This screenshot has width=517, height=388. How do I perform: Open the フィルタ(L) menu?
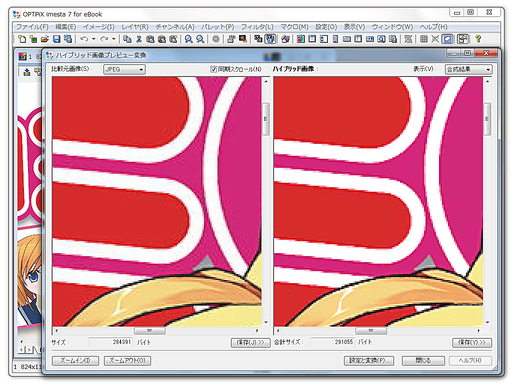pos(257,27)
